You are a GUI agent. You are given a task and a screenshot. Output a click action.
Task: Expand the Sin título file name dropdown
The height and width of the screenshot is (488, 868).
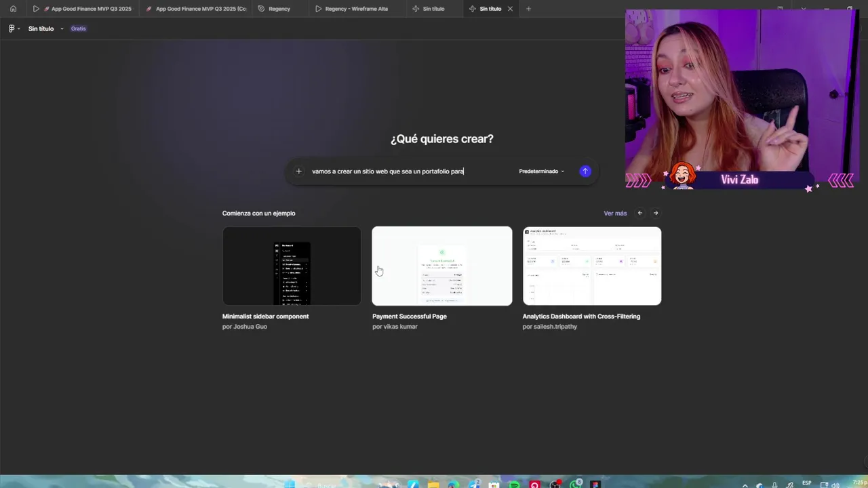[x=62, y=28]
